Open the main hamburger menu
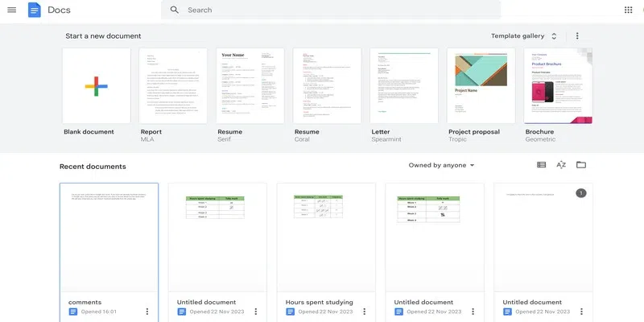The height and width of the screenshot is (322, 644). point(12,10)
